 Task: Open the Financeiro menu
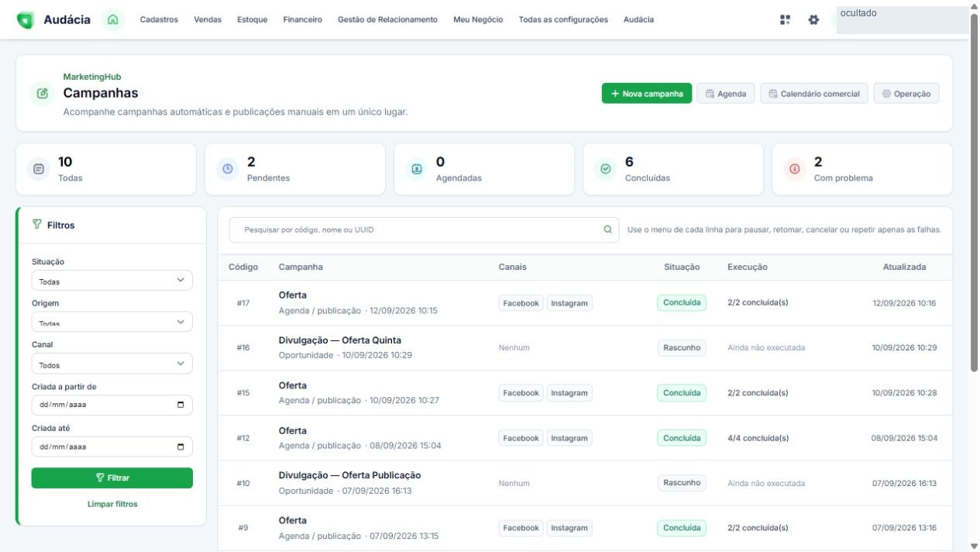[303, 20]
